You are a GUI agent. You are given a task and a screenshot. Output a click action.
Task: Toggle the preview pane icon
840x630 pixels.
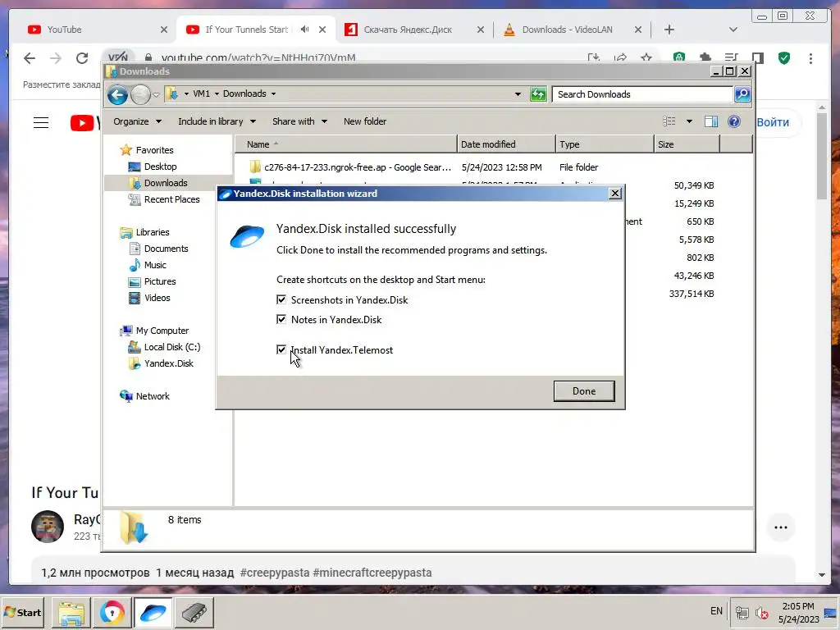[711, 121]
